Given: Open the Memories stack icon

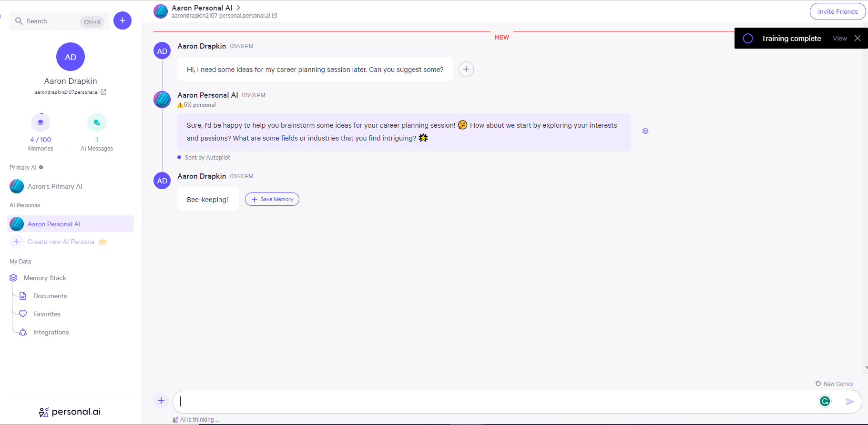Looking at the screenshot, I should [x=41, y=123].
